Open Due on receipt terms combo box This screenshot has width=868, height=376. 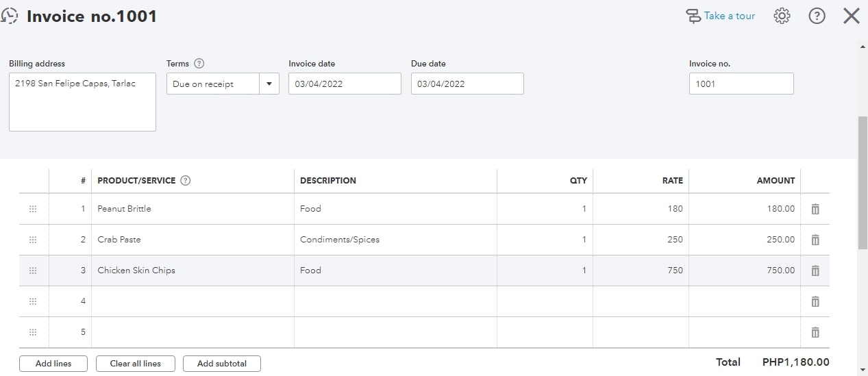[x=212, y=84]
